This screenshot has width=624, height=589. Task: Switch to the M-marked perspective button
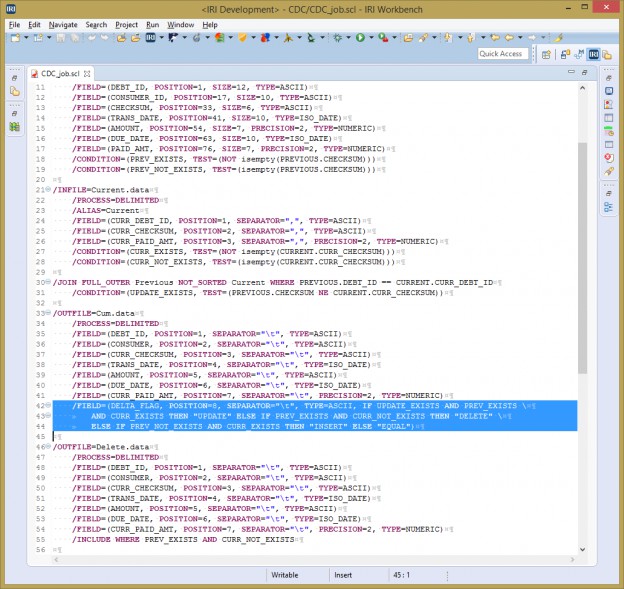tap(579, 54)
